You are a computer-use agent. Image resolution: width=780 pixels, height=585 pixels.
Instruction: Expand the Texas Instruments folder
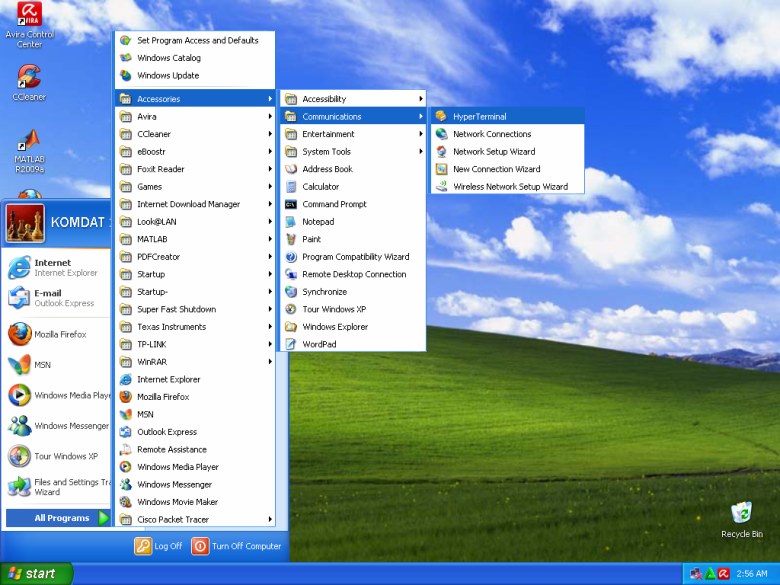pyautogui.click(x=195, y=326)
